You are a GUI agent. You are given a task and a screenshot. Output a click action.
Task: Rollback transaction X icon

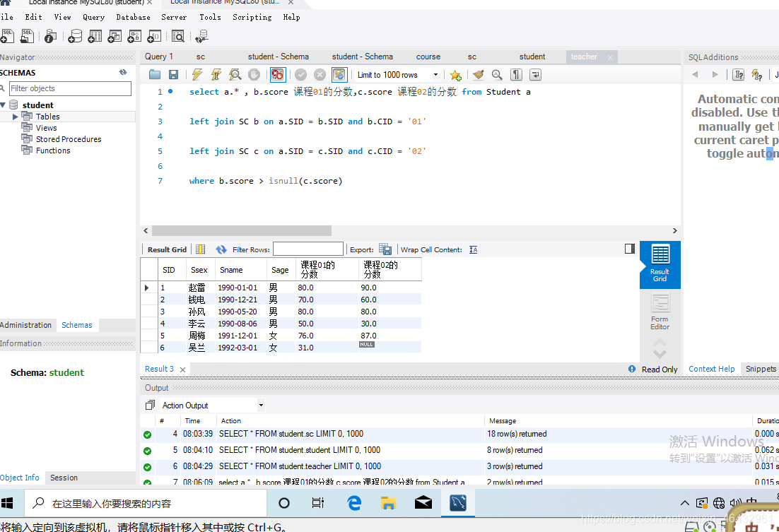[320, 74]
